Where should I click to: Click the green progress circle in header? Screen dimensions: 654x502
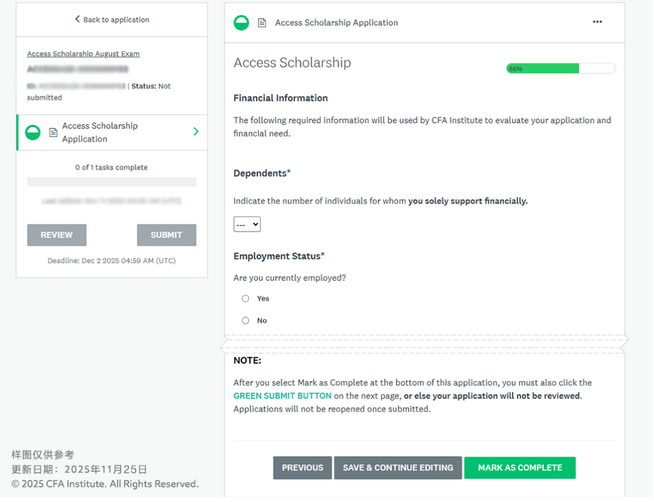241,22
